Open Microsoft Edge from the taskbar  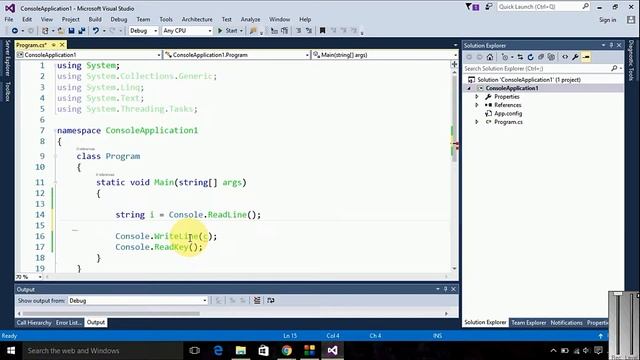[x=218, y=351]
